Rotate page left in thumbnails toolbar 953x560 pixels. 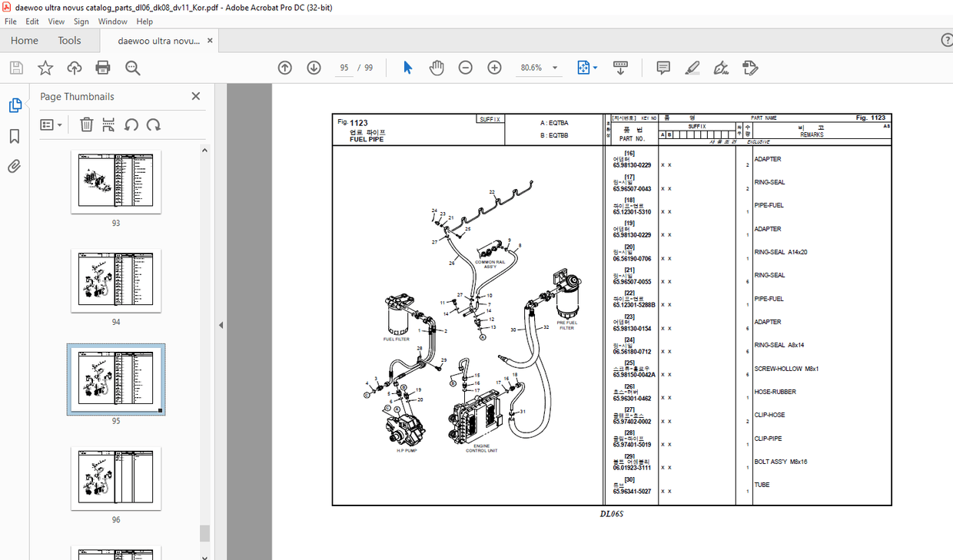(131, 124)
